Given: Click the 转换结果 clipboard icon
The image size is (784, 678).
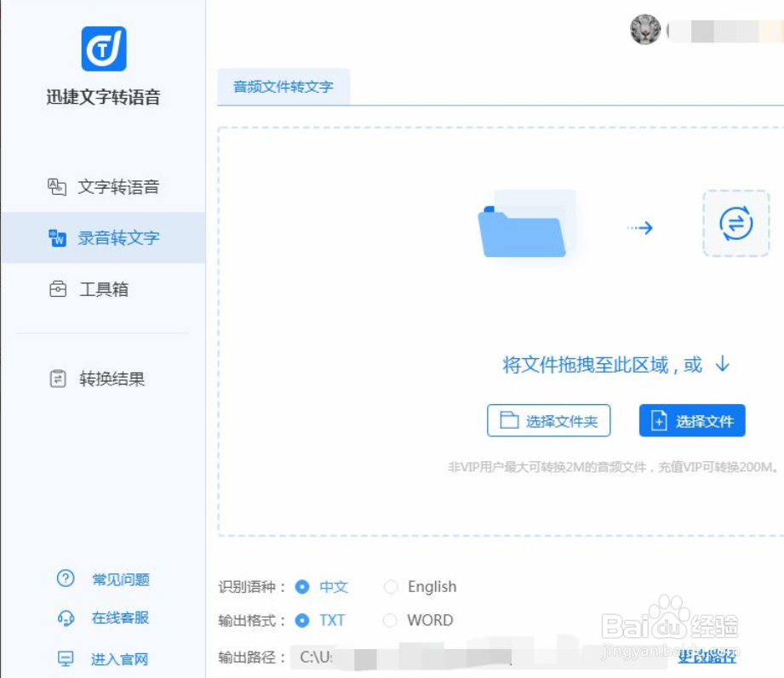Looking at the screenshot, I should 57,379.
